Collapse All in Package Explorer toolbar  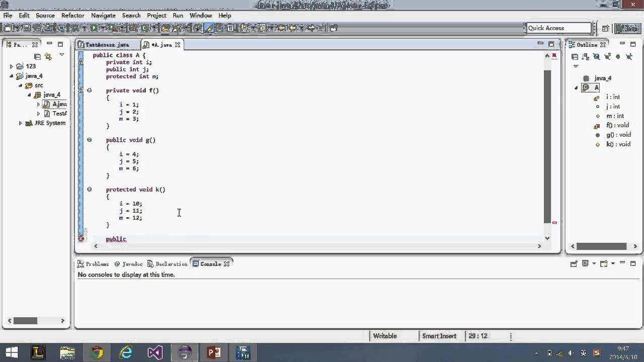click(37, 56)
